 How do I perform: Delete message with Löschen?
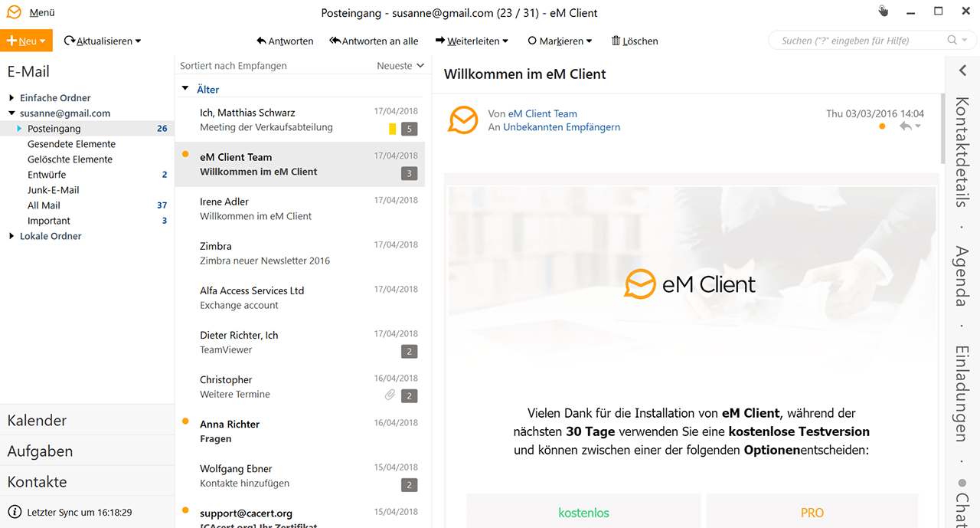pos(635,41)
